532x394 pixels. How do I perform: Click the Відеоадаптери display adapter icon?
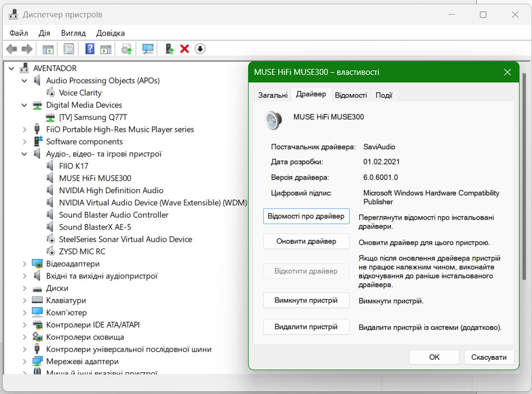pyautogui.click(x=37, y=263)
